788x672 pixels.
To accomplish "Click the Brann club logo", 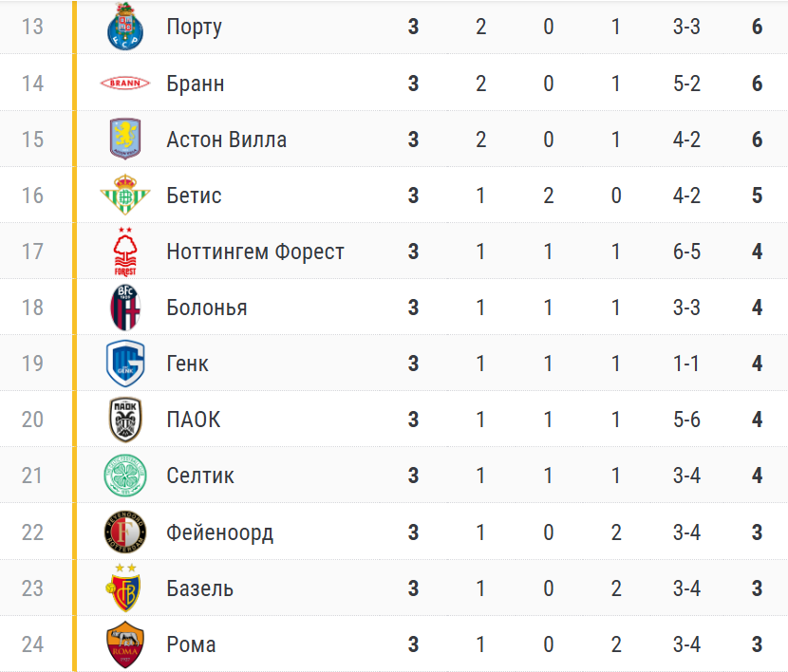I will click(125, 84).
